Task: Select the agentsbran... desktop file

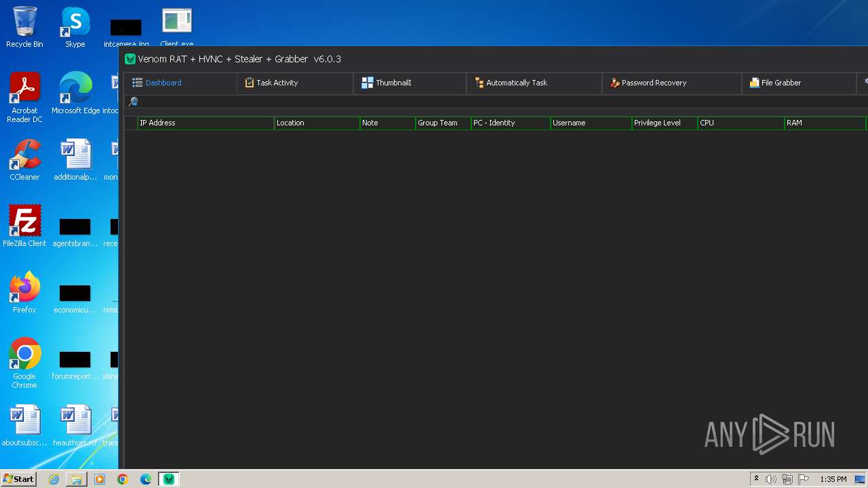Action: click(75, 232)
